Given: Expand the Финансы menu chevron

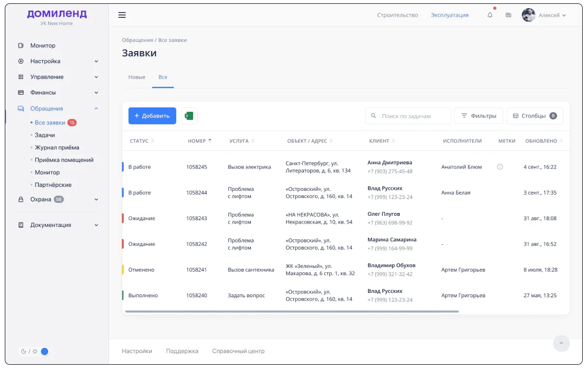Looking at the screenshot, I should tap(96, 92).
